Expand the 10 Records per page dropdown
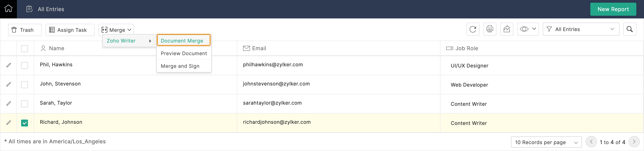 coord(546,142)
